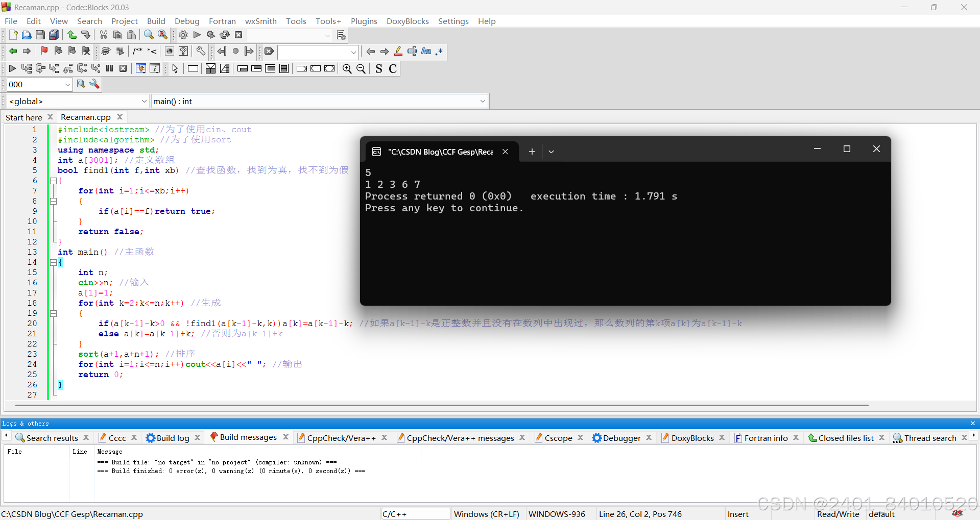Open Find with the magnifier icon
980x520 pixels.
point(149,35)
